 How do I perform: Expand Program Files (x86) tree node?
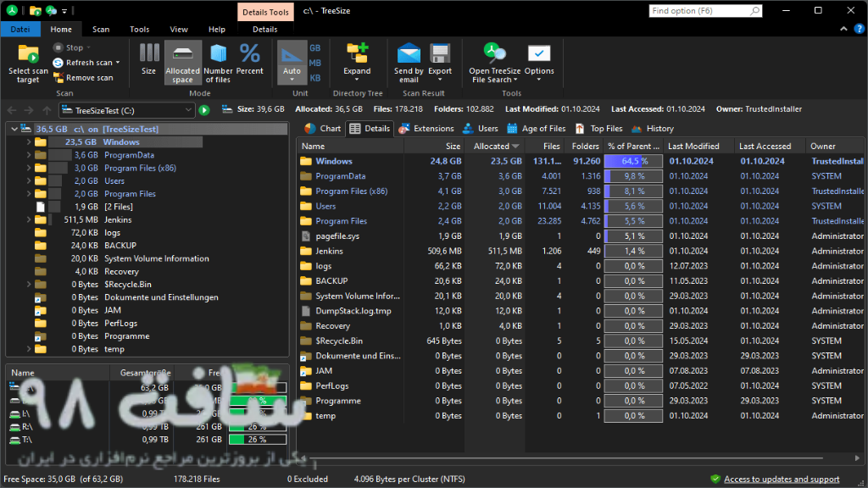[29, 168]
